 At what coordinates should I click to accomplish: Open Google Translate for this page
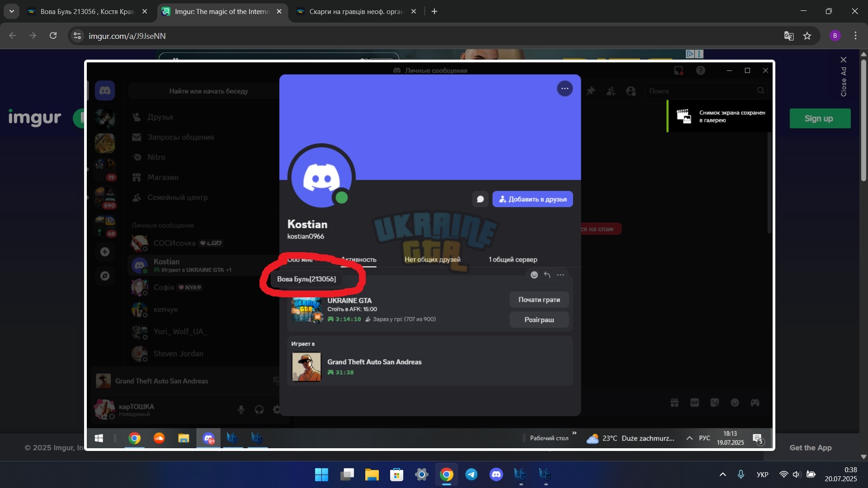pos(789,36)
